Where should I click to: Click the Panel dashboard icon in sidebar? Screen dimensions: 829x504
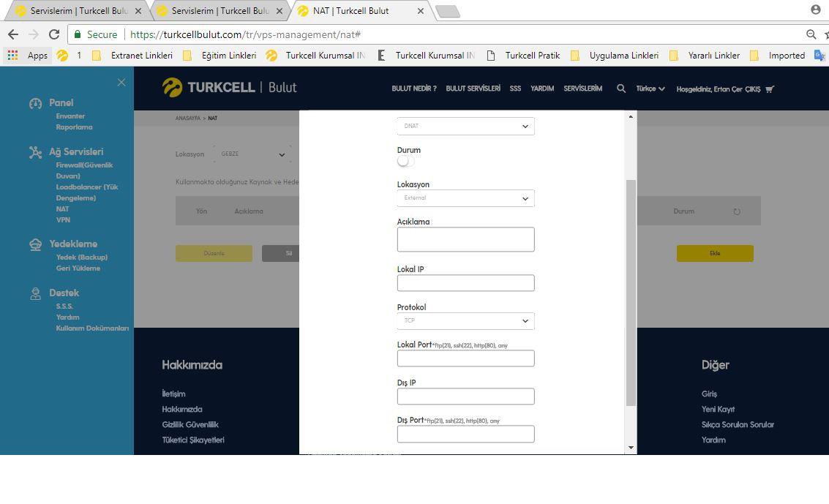pyautogui.click(x=35, y=104)
